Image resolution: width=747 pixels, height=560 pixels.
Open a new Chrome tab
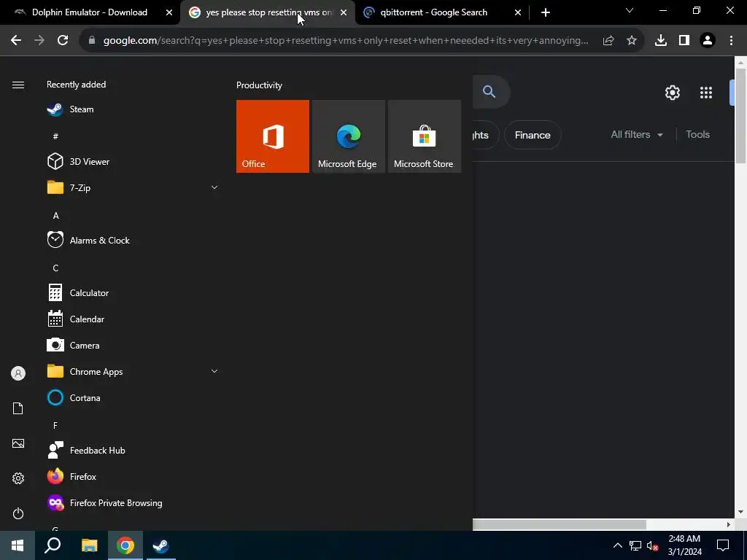tap(546, 12)
